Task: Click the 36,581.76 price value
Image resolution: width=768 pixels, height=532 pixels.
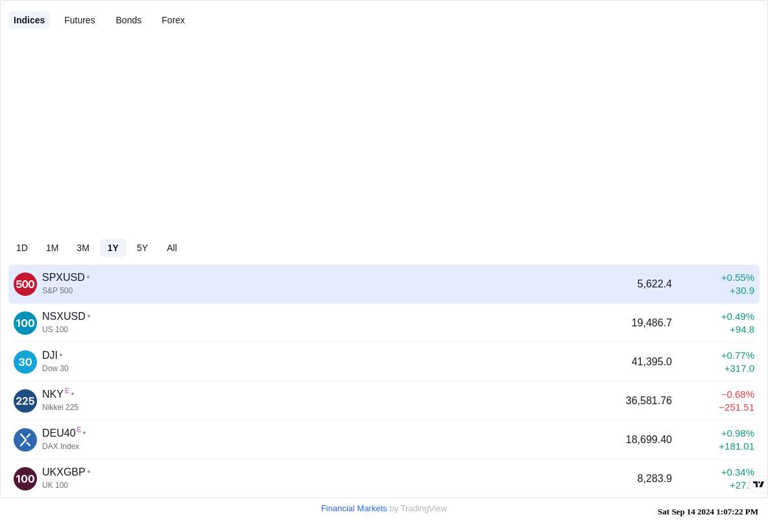Action: pyautogui.click(x=649, y=401)
